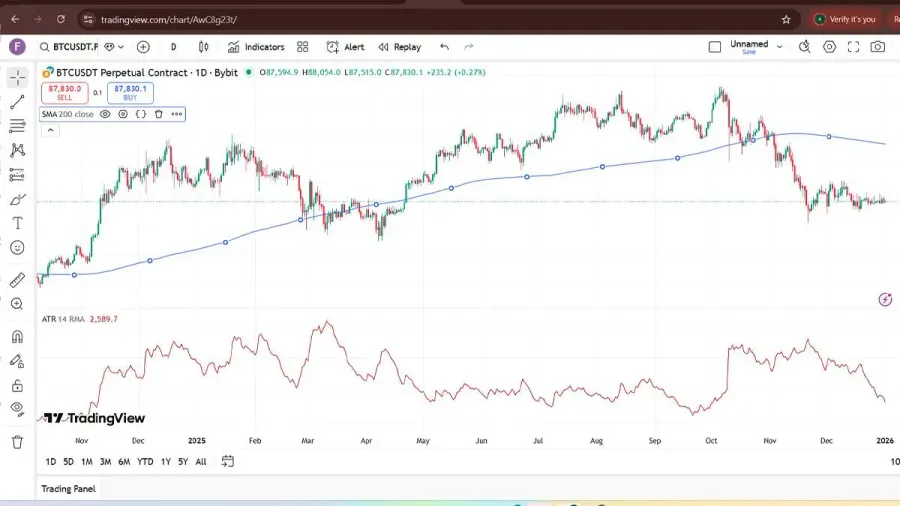Select the trend line drawing tool
The width and height of the screenshot is (900, 506).
point(18,102)
